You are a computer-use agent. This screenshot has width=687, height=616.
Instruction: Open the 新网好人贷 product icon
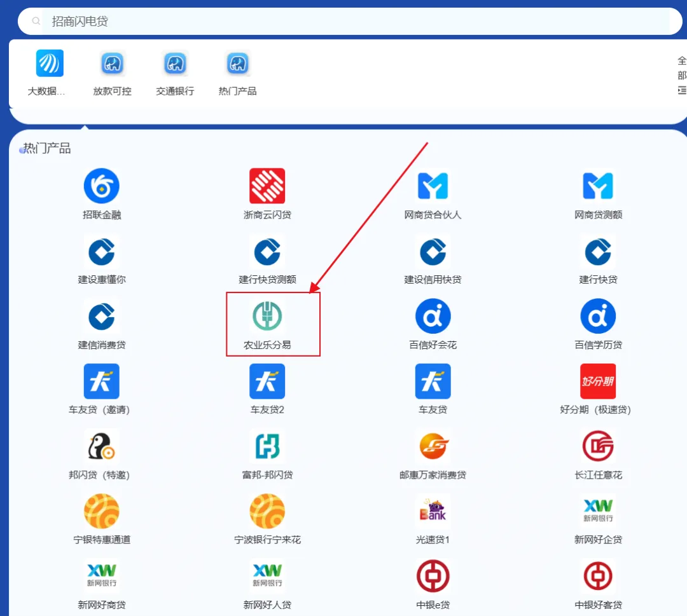(267, 575)
